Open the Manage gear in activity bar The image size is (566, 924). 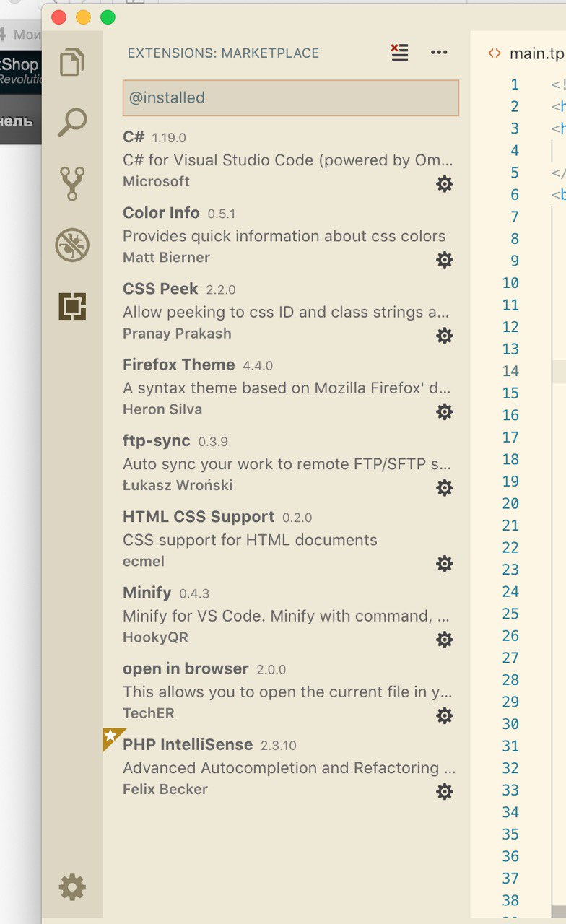click(72, 886)
